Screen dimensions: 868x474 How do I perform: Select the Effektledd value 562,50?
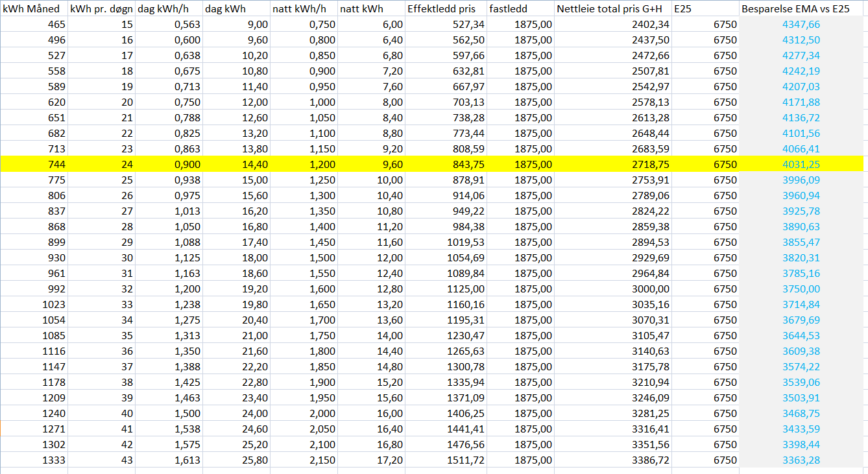click(x=446, y=40)
